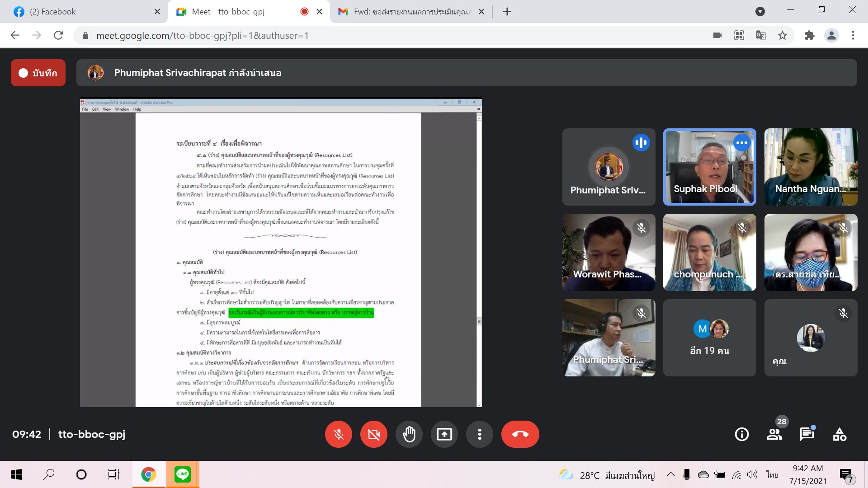This screenshot has width=868, height=488.
Task: Open meeting details info icon
Action: point(741,434)
